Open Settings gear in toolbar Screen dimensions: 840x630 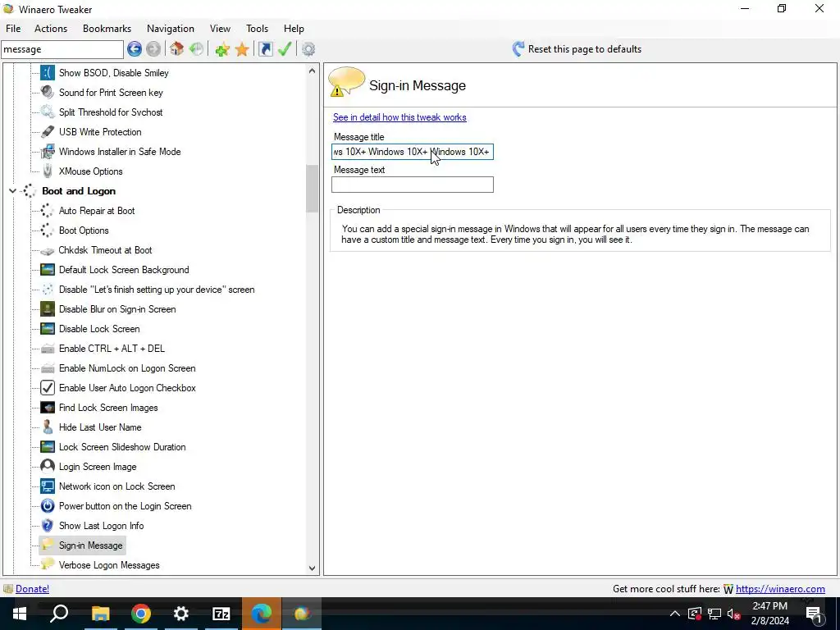(x=308, y=49)
